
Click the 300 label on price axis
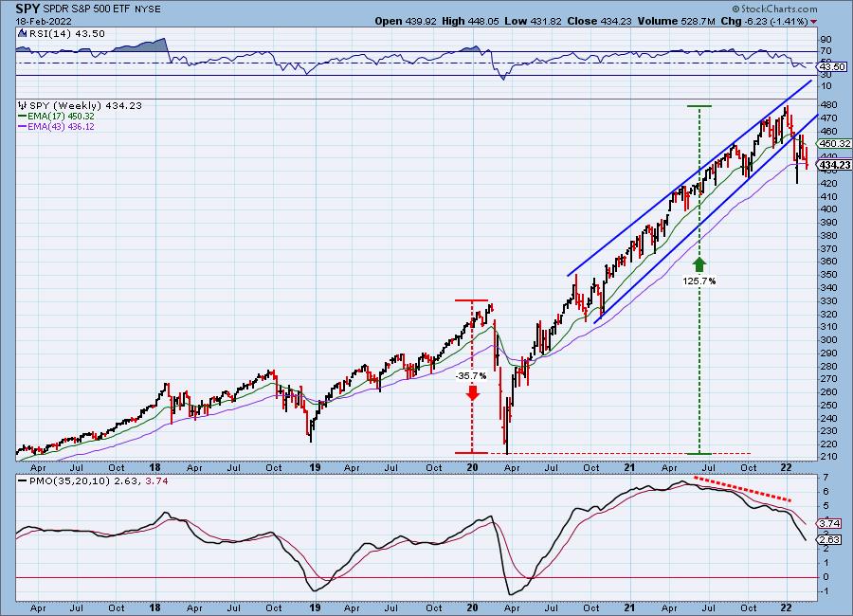coord(828,340)
